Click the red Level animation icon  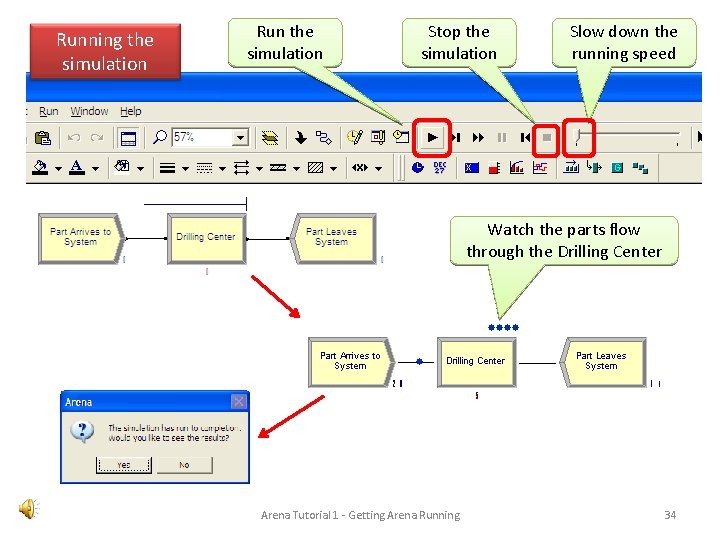(x=494, y=168)
